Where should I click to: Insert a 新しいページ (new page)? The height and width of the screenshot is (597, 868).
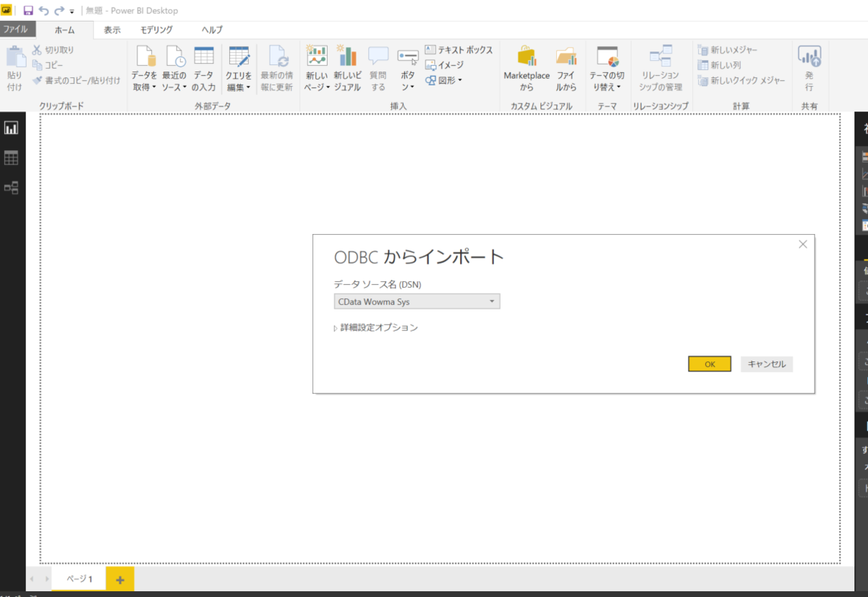click(x=315, y=67)
